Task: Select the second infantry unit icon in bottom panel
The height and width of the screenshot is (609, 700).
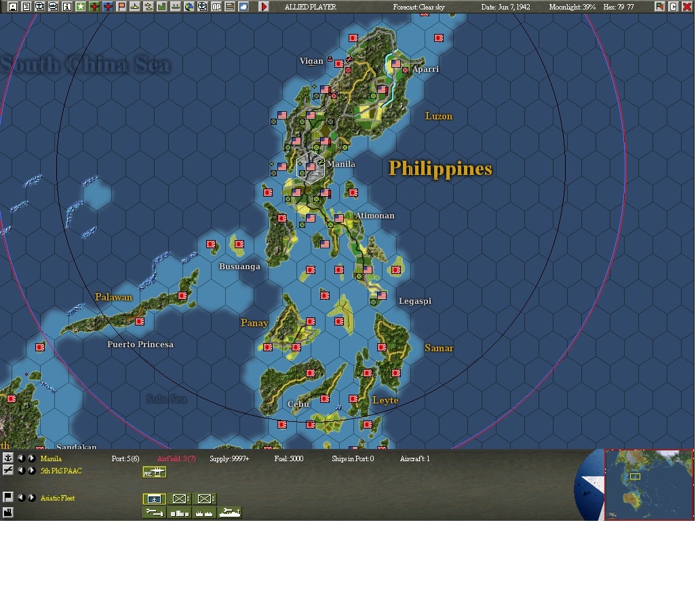Action: (205, 498)
